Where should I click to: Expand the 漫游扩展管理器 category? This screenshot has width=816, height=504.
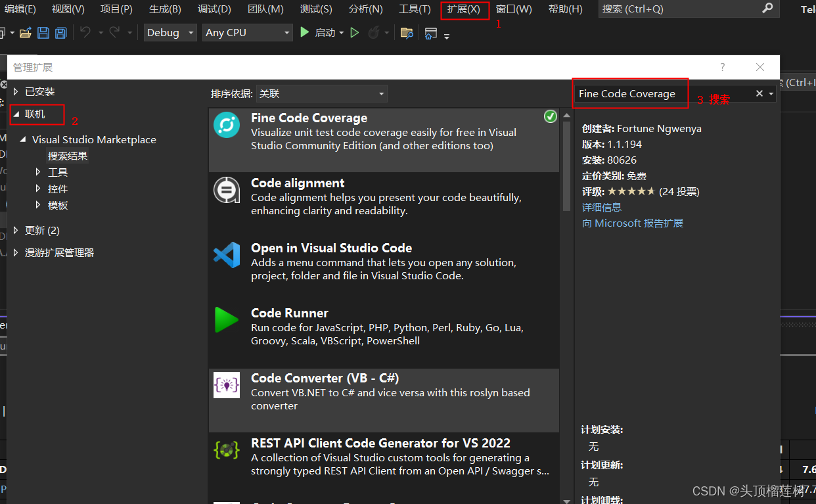[16, 252]
